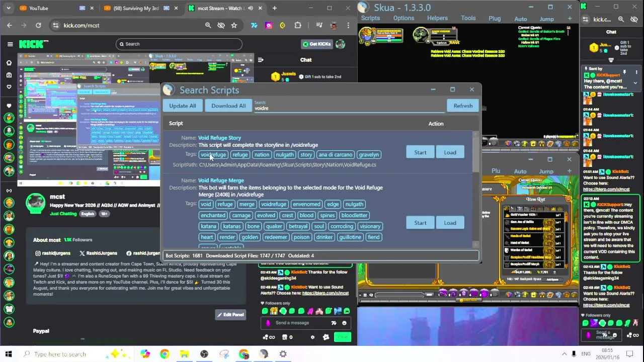Click pin icon on pinned chat message
Viewport: 644px width, 362px height.
pyautogui.click(x=624, y=73)
